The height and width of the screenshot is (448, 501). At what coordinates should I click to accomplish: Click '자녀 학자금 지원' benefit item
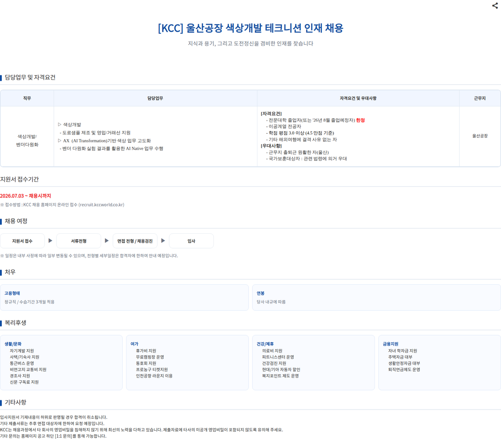(403, 351)
